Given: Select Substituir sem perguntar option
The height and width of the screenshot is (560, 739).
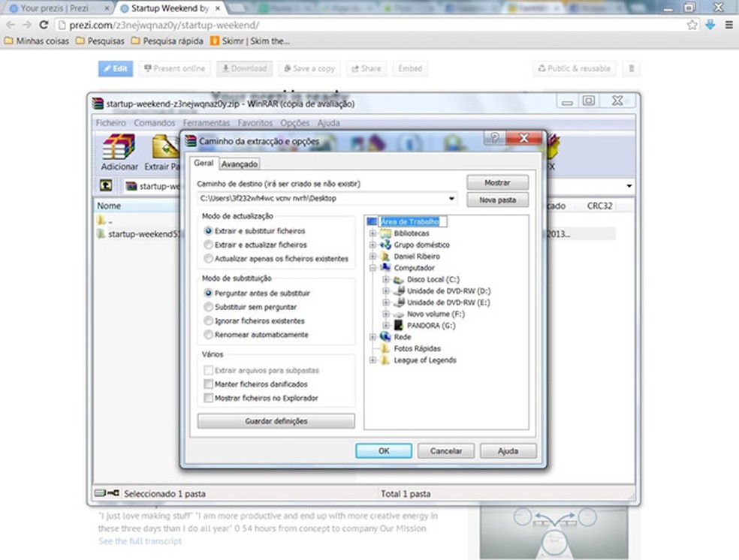Looking at the screenshot, I should [x=250, y=307].
